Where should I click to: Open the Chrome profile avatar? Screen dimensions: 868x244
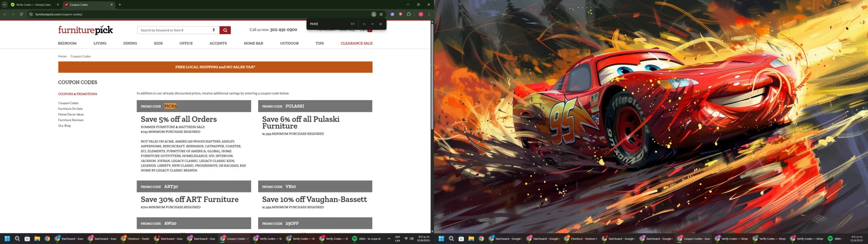click(x=421, y=14)
